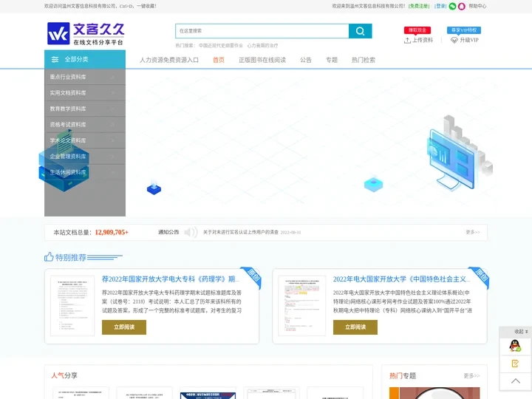Open the 人力资源免费资源入口 nav item
This screenshot has width=532, height=399.
(169, 60)
